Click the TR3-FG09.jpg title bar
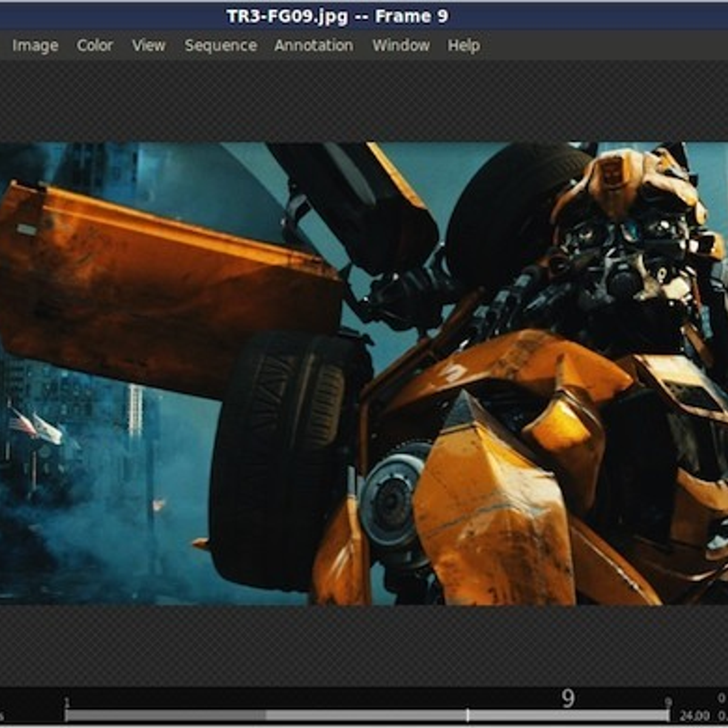The image size is (728, 728). 337,16
